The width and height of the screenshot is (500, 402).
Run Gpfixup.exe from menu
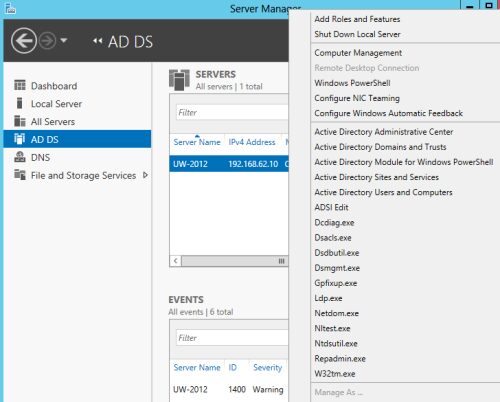pyautogui.click(x=336, y=283)
